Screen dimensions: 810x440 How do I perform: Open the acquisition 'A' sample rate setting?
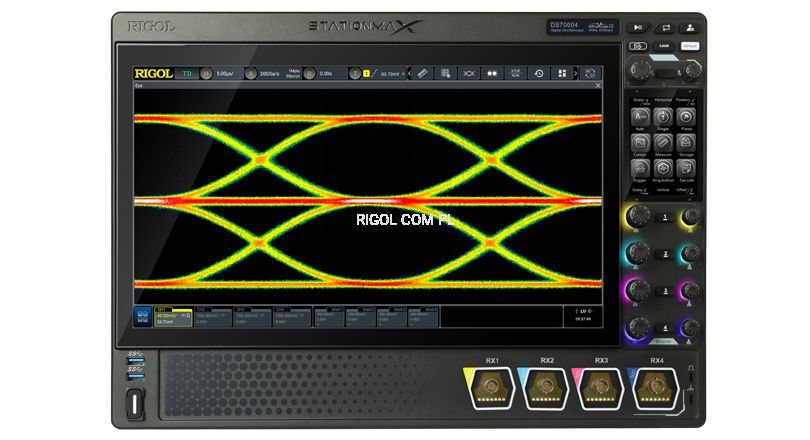click(251, 73)
